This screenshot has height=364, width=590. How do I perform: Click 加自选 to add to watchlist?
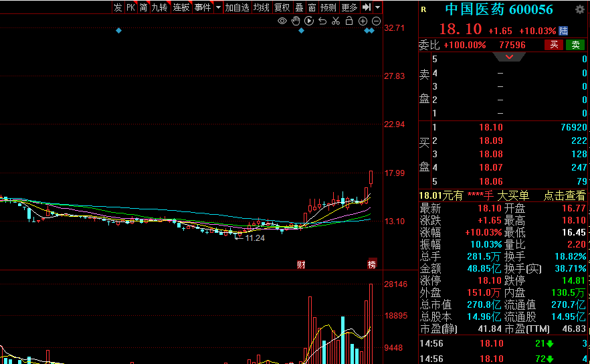tap(237, 7)
